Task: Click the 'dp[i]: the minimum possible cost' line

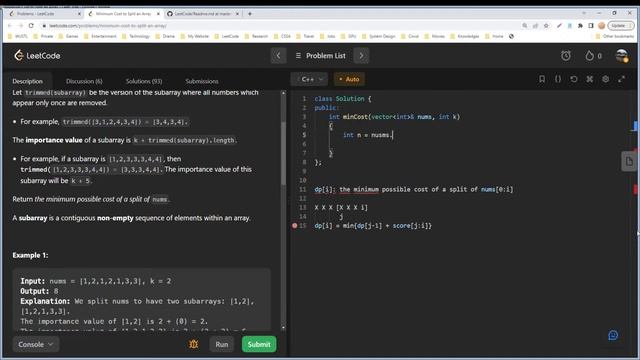Action: [414, 189]
